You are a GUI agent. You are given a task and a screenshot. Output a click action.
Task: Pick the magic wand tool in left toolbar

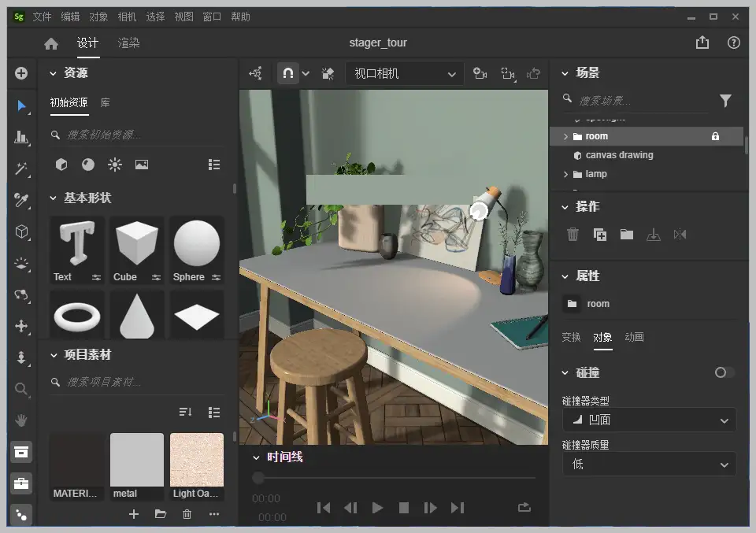(x=21, y=169)
